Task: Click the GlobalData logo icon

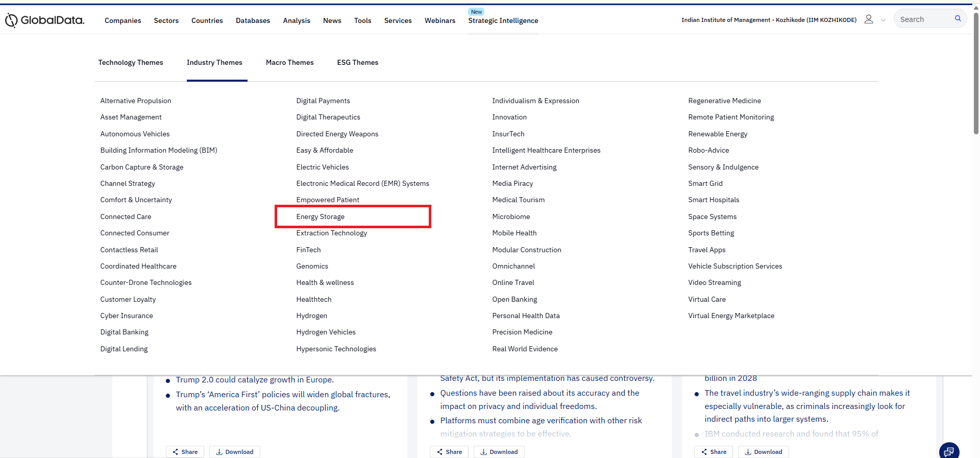Action: [11, 20]
